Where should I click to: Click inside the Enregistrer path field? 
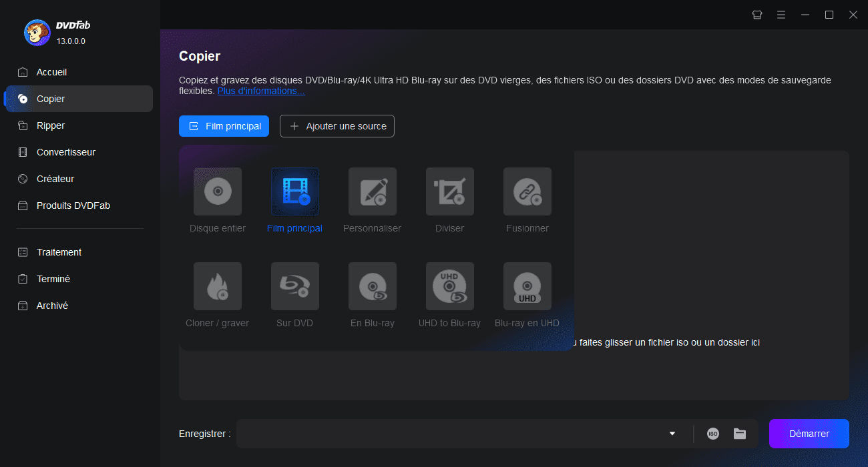click(447, 434)
